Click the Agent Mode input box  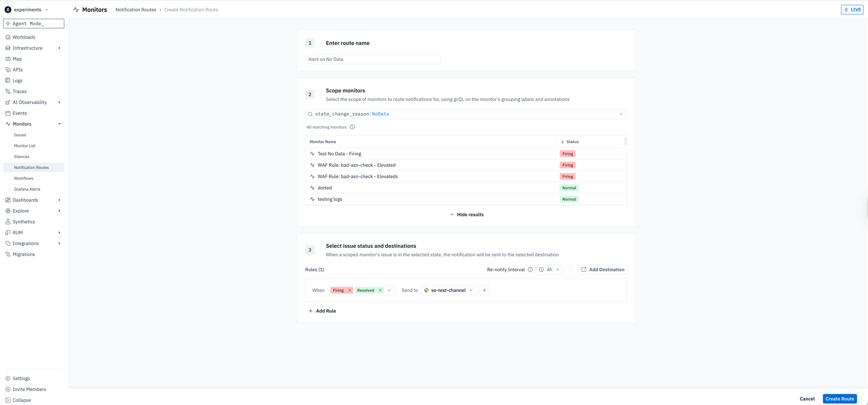pyautogui.click(x=34, y=23)
